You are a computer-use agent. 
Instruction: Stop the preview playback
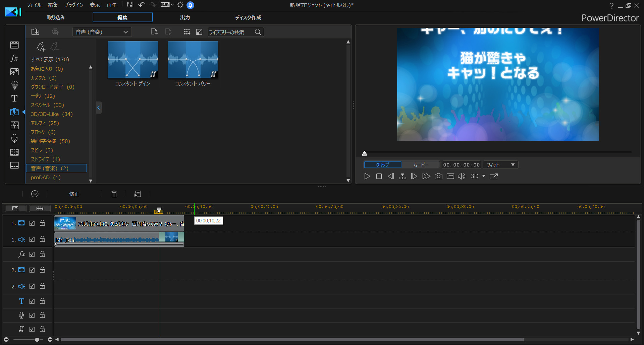379,176
